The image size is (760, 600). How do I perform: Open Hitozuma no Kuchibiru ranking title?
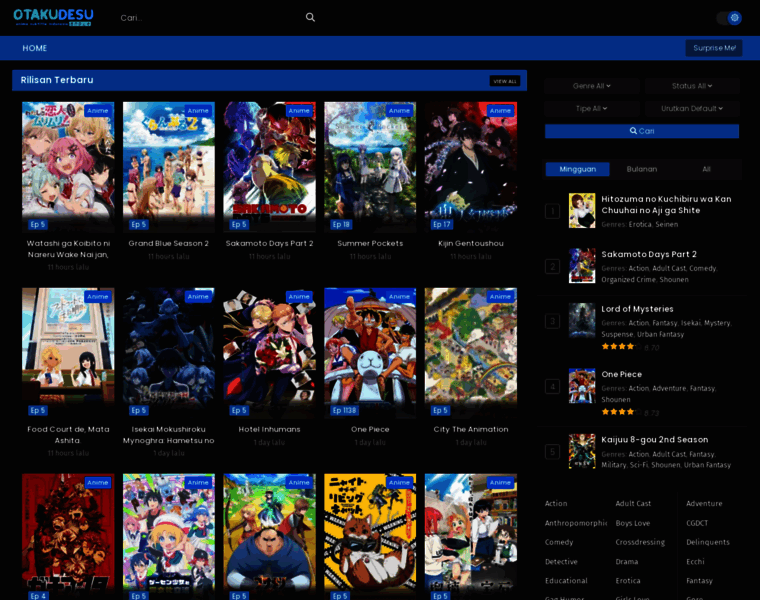click(x=666, y=205)
